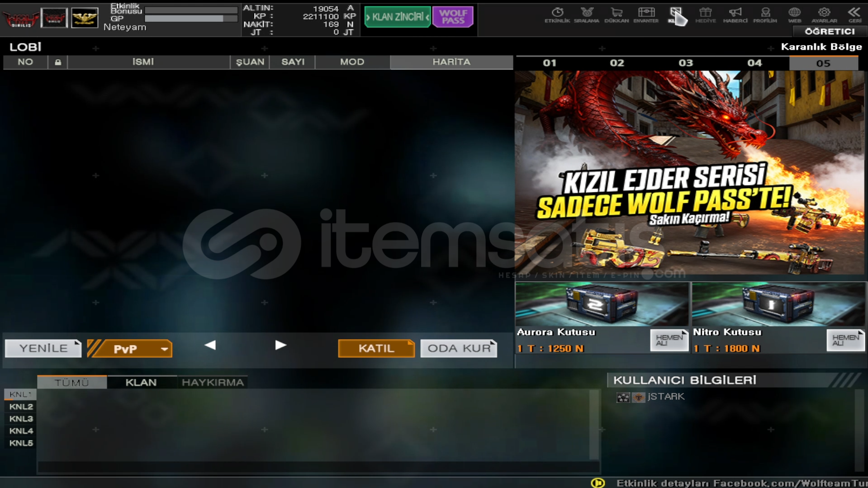The height and width of the screenshot is (488, 868).
Task: Open the Hediye gift icon
Action: point(706,15)
